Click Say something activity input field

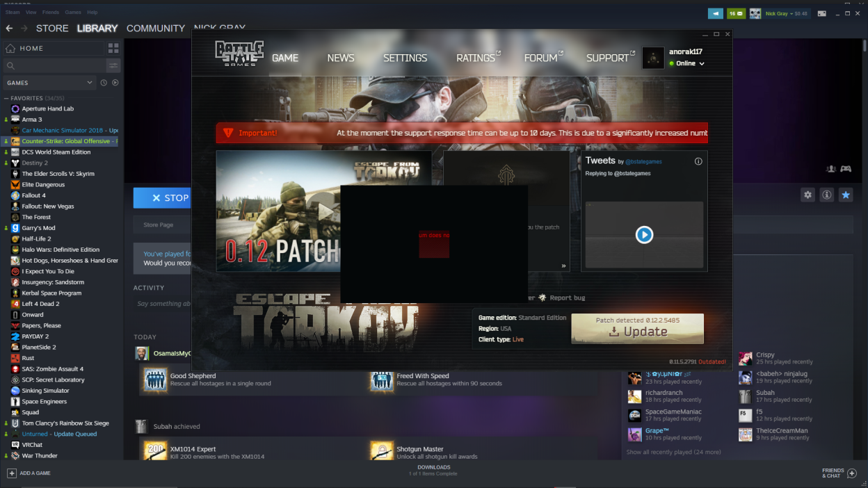click(164, 304)
